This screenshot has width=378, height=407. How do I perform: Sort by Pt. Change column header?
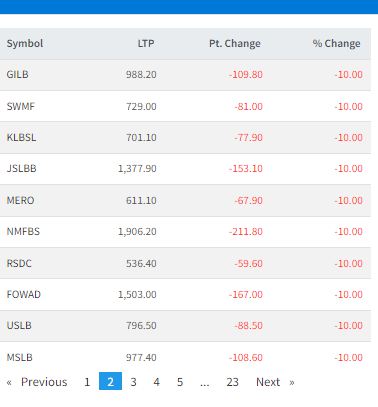coord(235,44)
